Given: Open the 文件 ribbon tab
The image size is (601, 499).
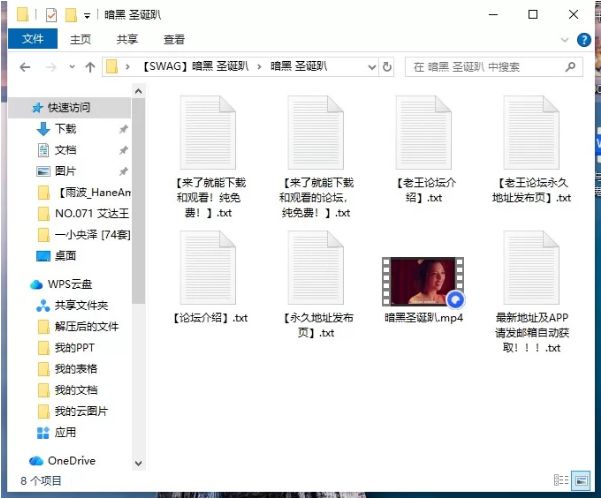Looking at the screenshot, I should (x=33, y=39).
